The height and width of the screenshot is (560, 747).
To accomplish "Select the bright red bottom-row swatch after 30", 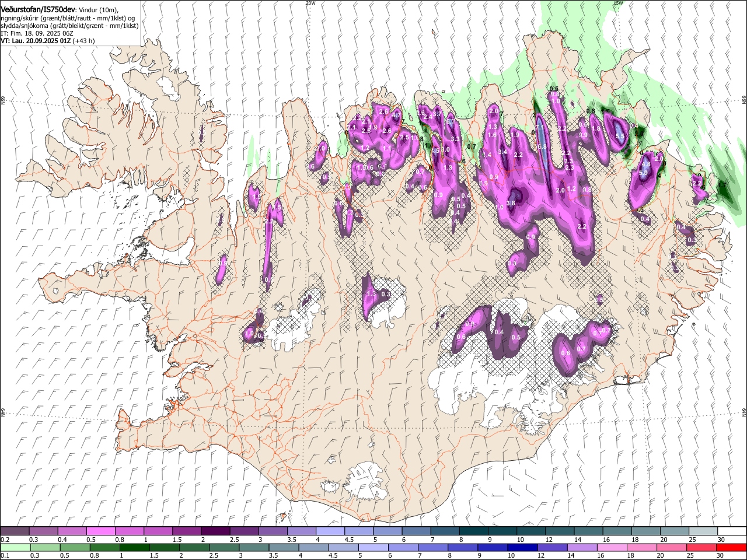I will [x=731, y=547].
